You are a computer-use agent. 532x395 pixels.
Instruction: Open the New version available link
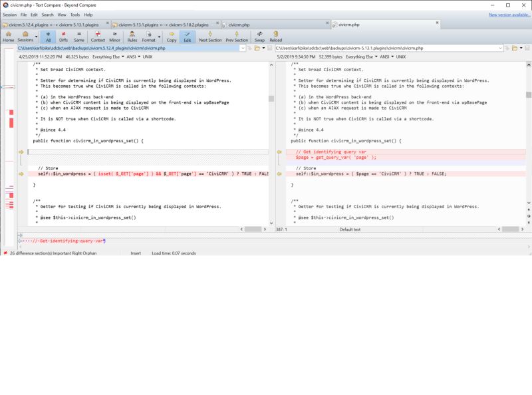(509, 15)
